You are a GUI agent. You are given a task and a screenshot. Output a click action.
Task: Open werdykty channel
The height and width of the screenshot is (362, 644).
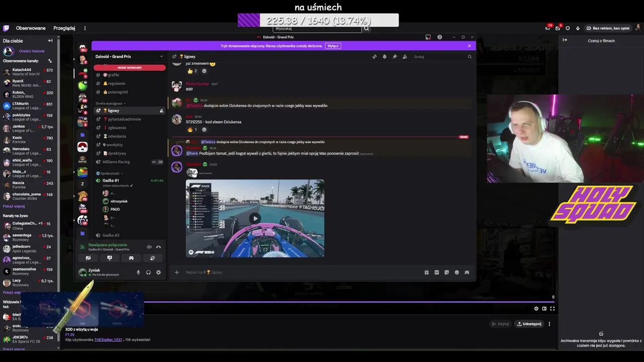pyautogui.click(x=129, y=145)
